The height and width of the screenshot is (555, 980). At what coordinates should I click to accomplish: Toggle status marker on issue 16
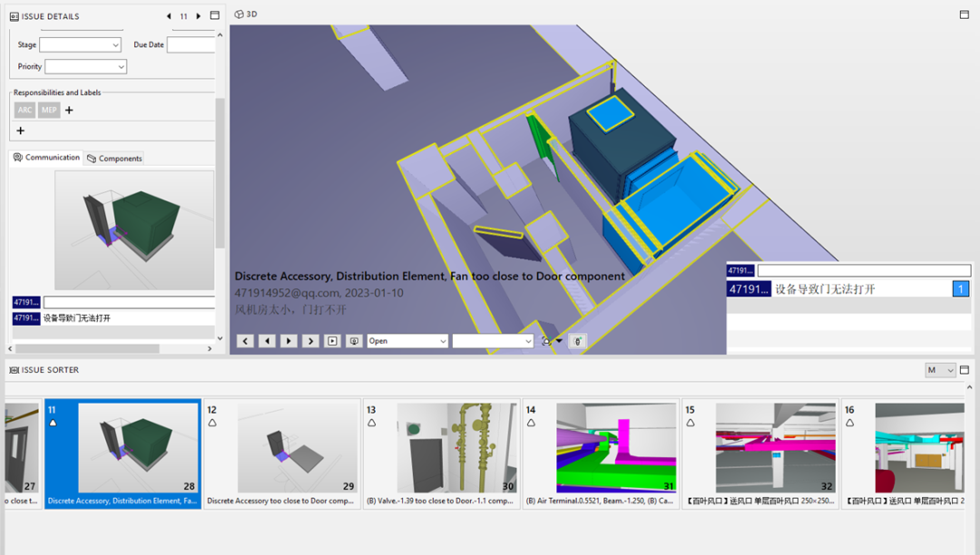click(850, 424)
